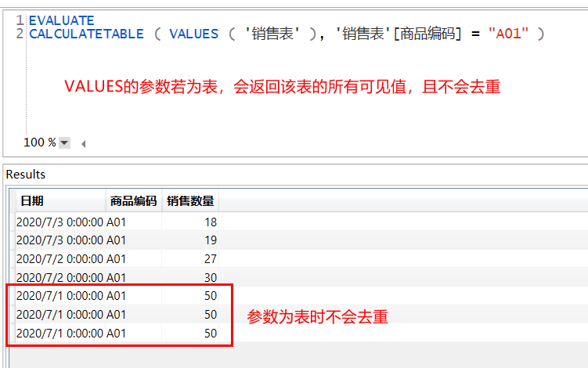The height and width of the screenshot is (368, 588).
Task: Sort by the 商品编码 column header
Action: tap(134, 201)
